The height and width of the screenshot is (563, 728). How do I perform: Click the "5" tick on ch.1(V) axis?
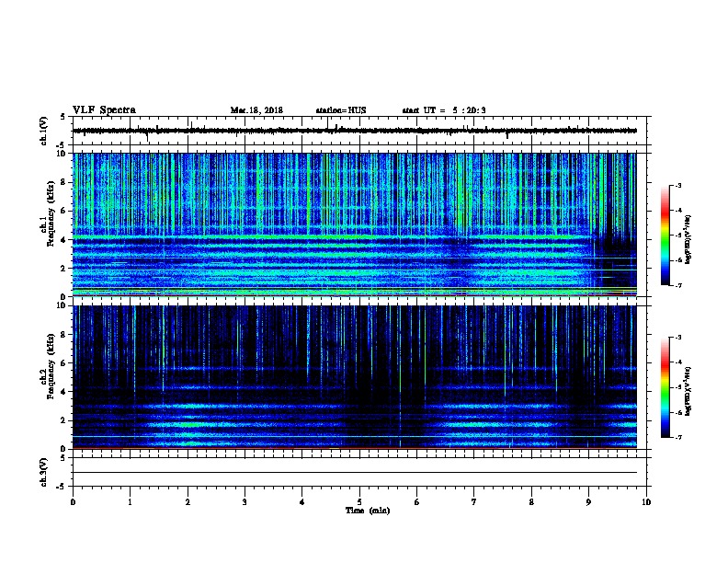click(63, 117)
